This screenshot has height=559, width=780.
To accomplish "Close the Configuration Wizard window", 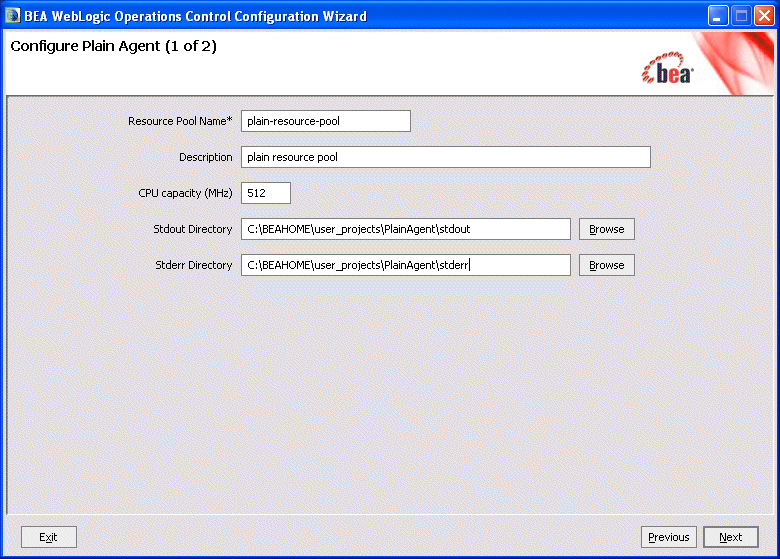I will (764, 16).
